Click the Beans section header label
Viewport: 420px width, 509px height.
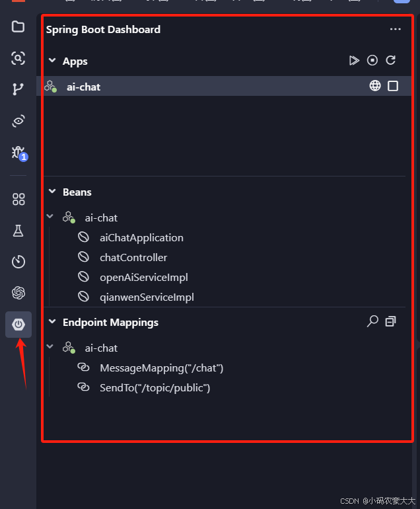(77, 192)
